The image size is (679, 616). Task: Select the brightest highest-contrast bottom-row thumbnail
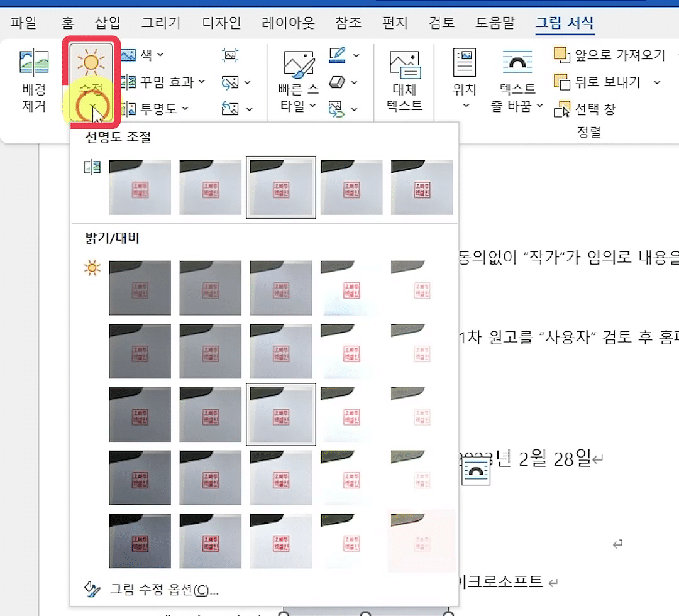pos(422,541)
